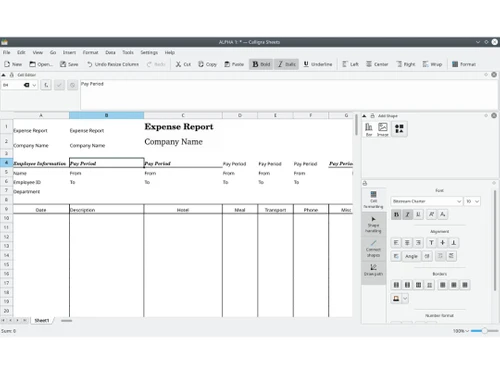
Task: Toggle Underline in the main toolbar
Action: point(318,64)
